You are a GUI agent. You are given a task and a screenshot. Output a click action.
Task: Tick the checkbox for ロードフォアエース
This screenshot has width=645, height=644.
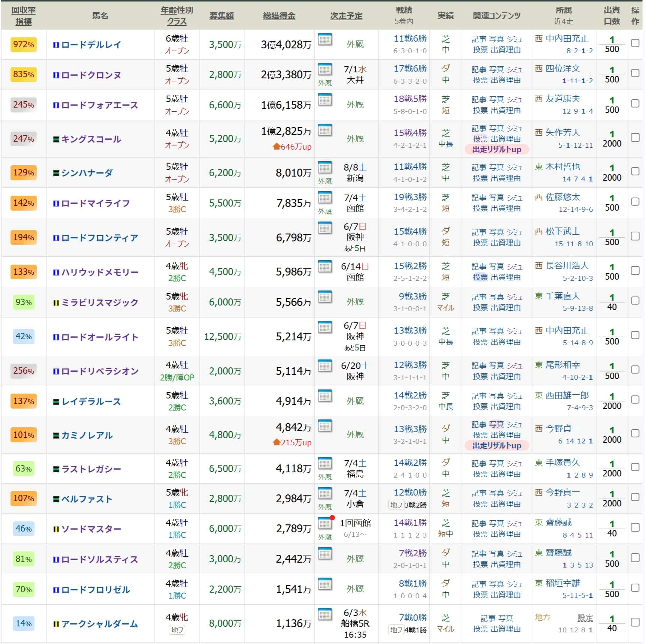point(635,103)
